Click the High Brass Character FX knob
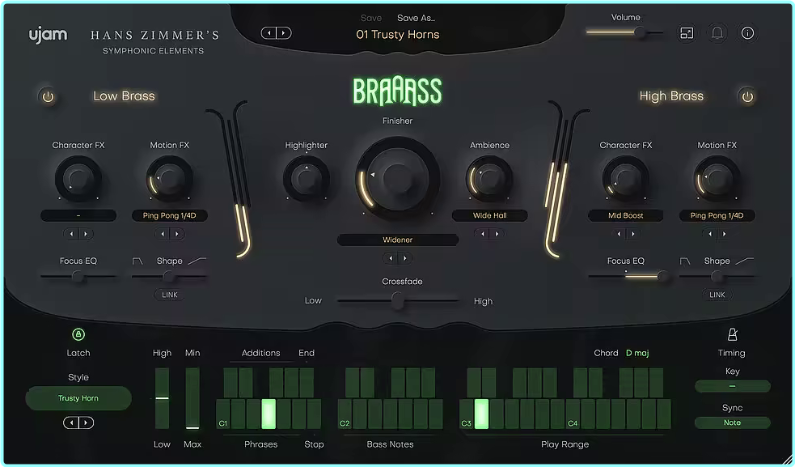The width and height of the screenshot is (795, 467). click(626, 178)
